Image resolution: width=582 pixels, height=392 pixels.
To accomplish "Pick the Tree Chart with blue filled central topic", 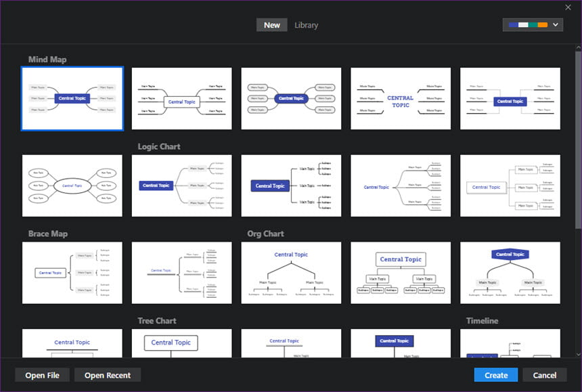I will (x=401, y=343).
